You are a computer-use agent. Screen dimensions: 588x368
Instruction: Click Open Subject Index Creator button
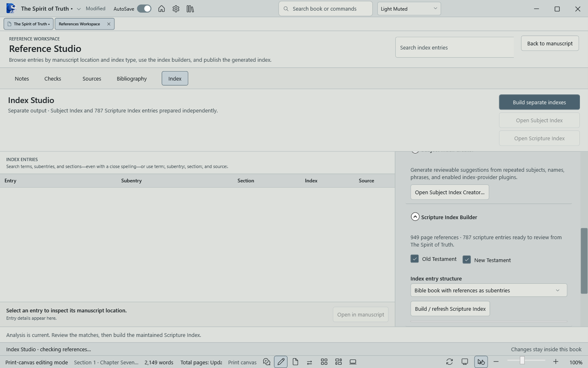[x=450, y=192]
